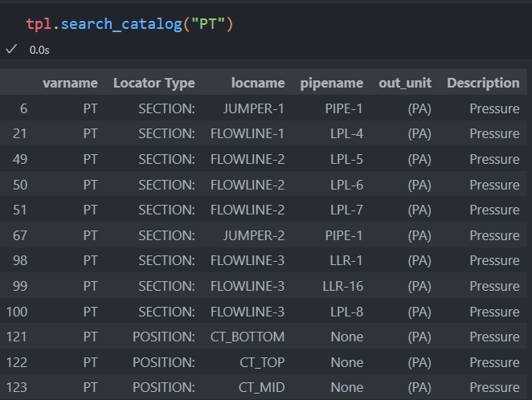Click the pipename column header
This screenshot has height=400, width=532.
331,84
